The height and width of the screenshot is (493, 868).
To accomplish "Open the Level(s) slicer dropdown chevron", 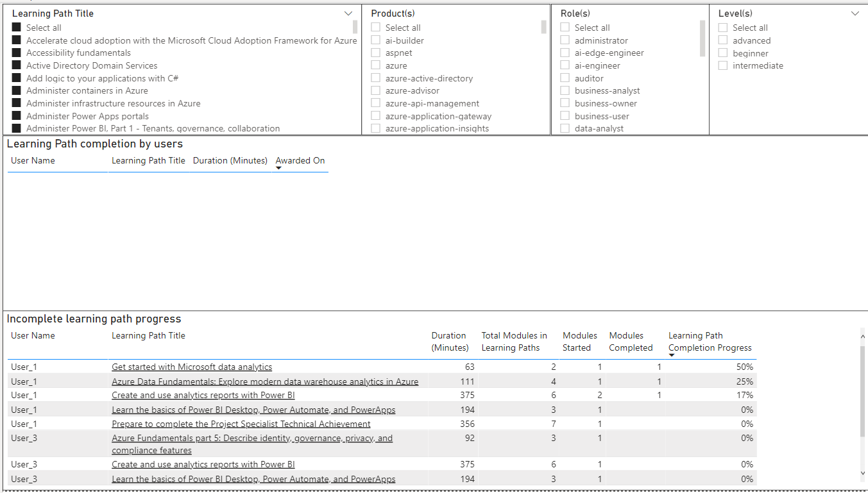I will coord(854,13).
